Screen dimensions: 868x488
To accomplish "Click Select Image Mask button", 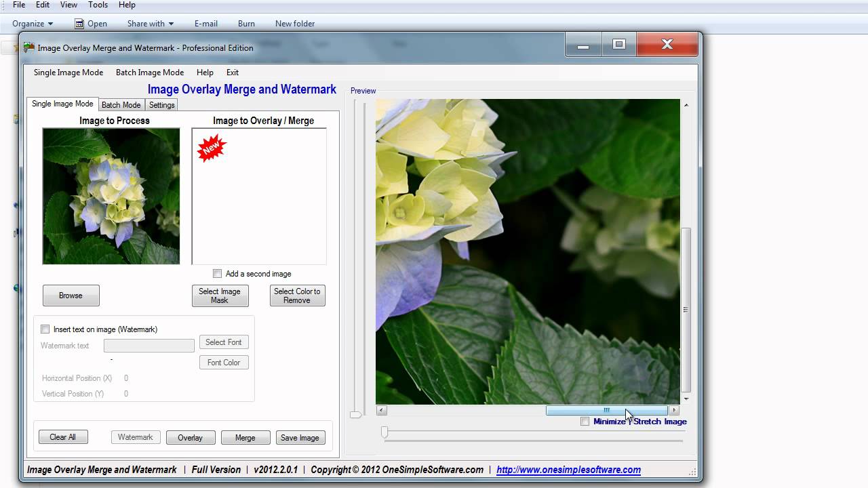I will click(x=220, y=296).
